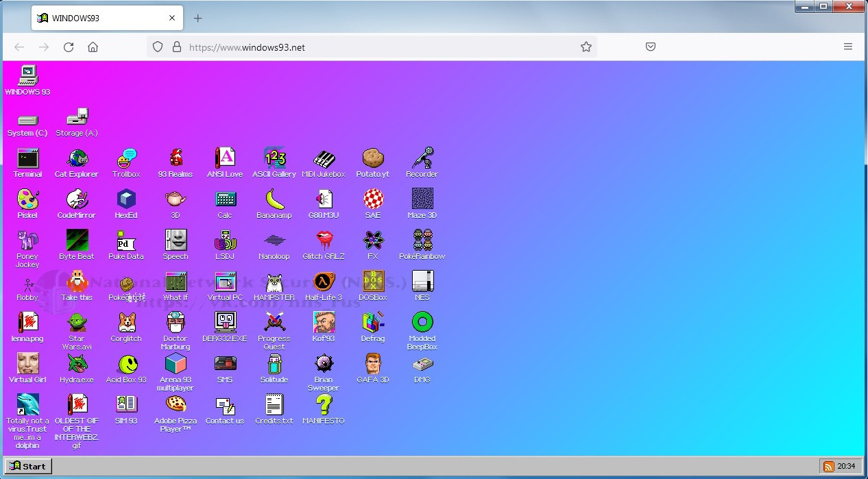Open ANSI Love
Image resolution: width=868 pixels, height=479 pixels.
tap(225, 158)
